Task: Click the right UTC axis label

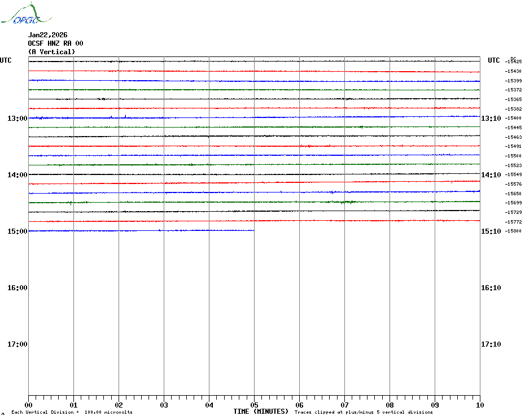Action: point(493,60)
